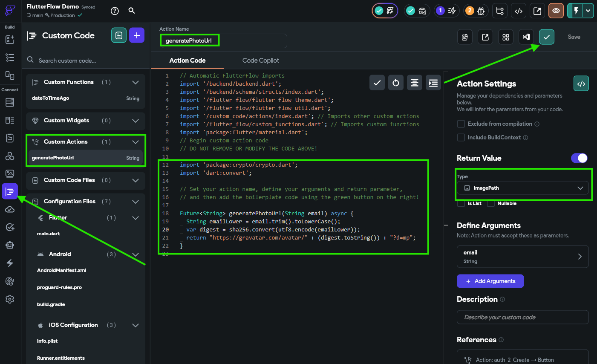Reset the code using the editor refresh icon
The height and width of the screenshot is (364, 597).
click(396, 83)
